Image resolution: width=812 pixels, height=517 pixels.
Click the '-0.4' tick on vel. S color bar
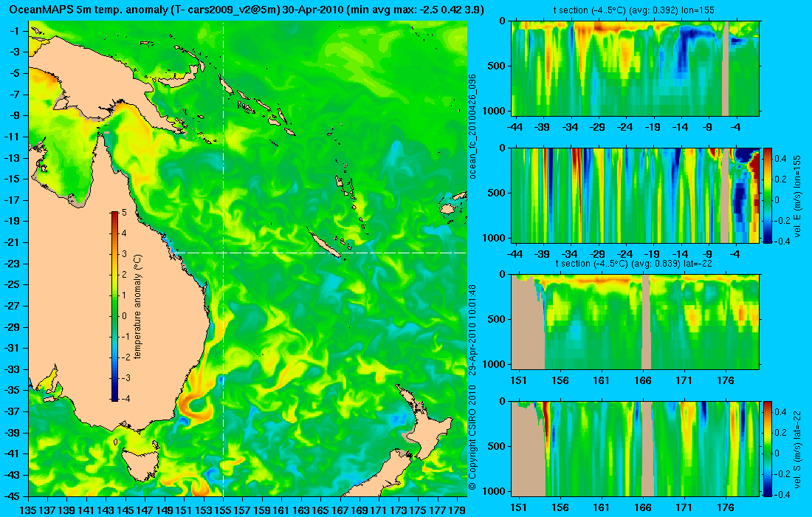pyautogui.click(x=782, y=494)
